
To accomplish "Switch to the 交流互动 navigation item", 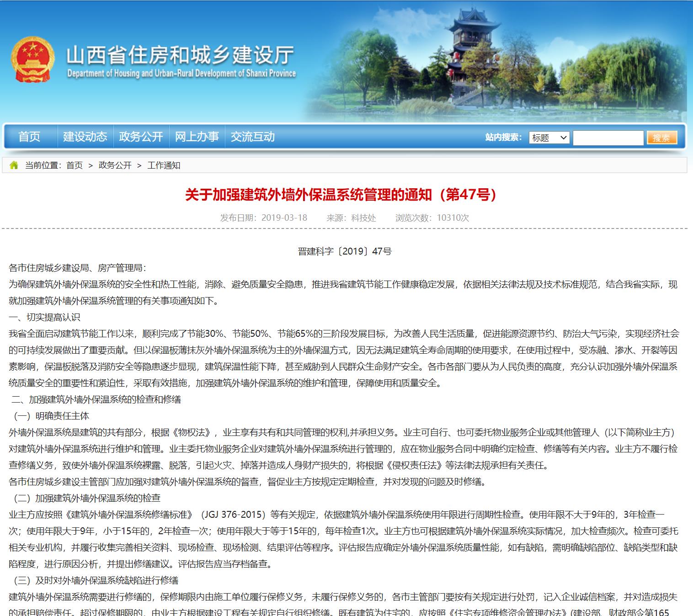I will (x=252, y=137).
